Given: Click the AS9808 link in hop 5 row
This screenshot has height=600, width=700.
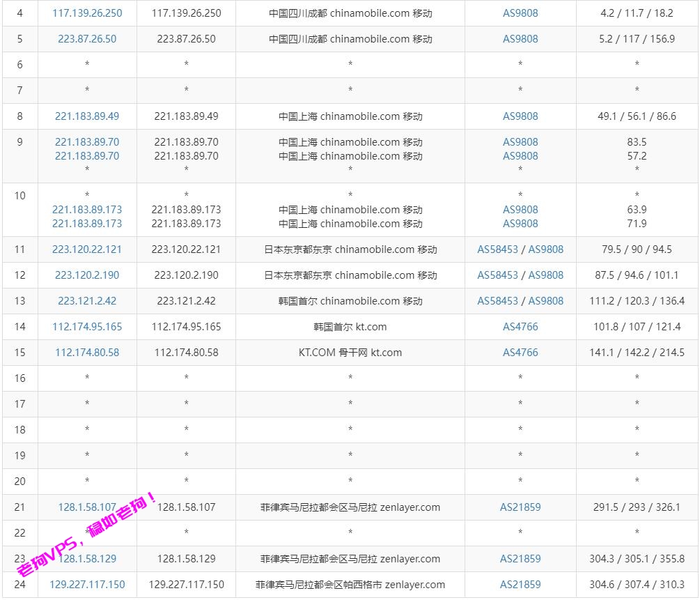Looking at the screenshot, I should pyautogui.click(x=520, y=39).
